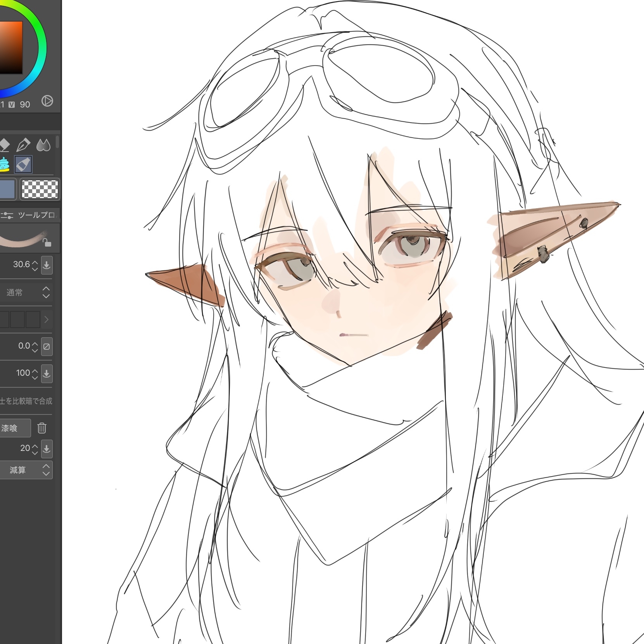Toggle the square-slash button beside 0.0
Viewport: 644px width, 644px height.
pyautogui.click(x=47, y=346)
